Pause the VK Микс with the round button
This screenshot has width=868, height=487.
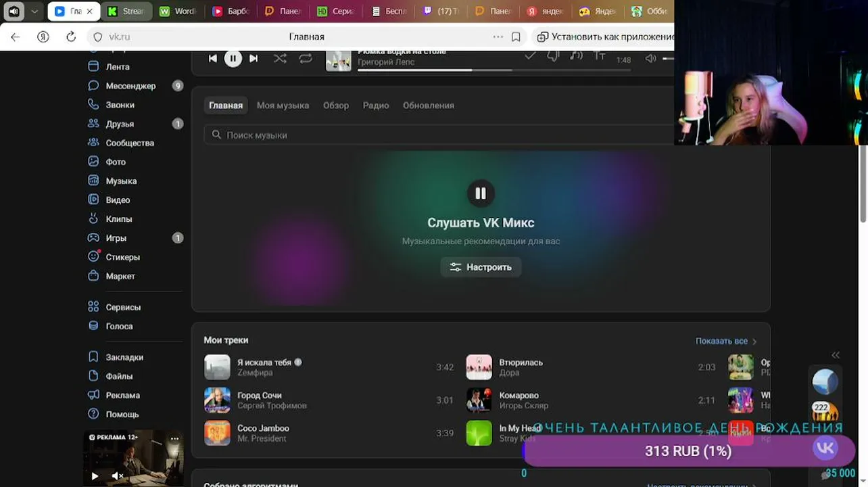click(x=481, y=193)
